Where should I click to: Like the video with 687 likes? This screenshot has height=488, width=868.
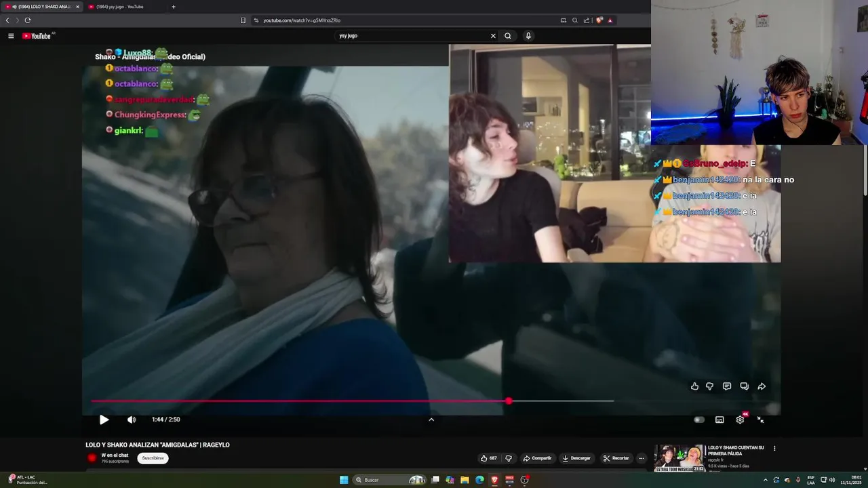(x=488, y=458)
